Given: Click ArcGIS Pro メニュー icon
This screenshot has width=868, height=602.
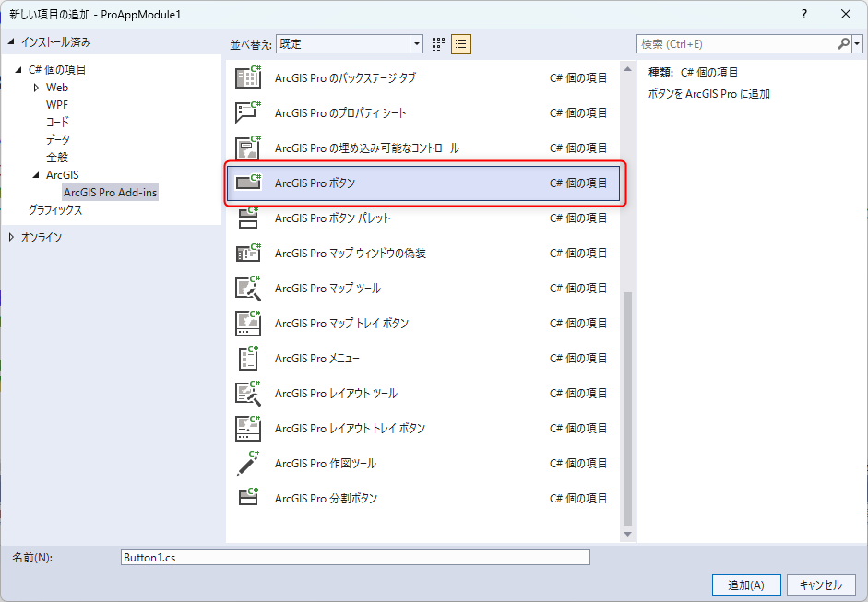Looking at the screenshot, I should (x=247, y=358).
